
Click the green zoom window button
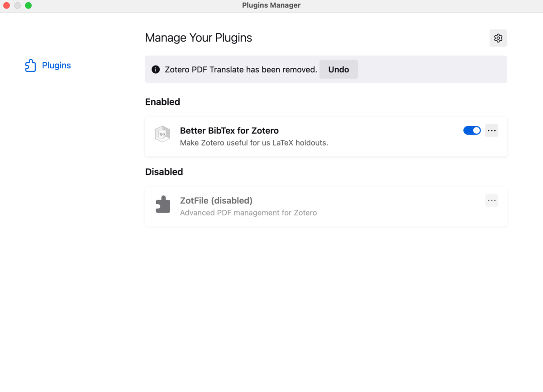[29, 6]
